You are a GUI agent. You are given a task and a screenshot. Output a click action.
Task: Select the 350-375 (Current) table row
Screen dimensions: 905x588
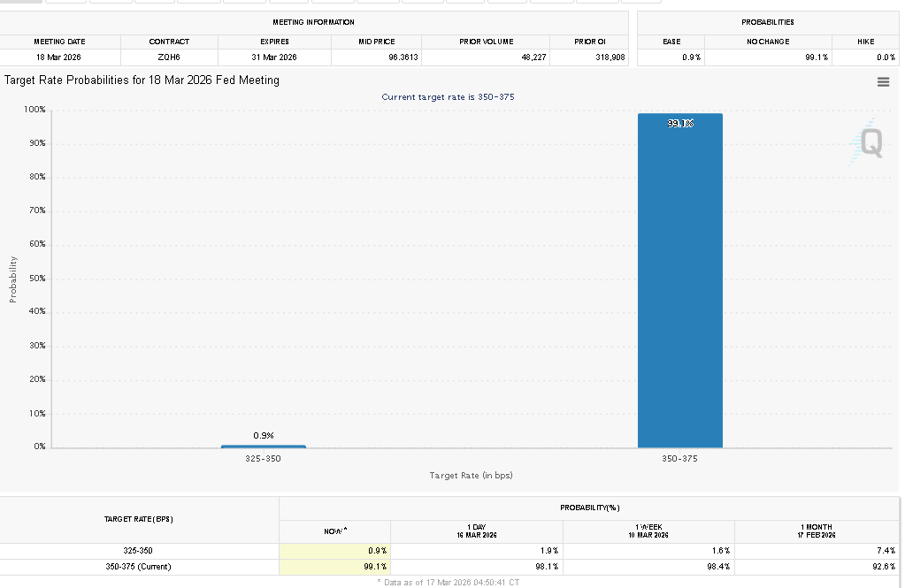pyautogui.click(x=142, y=567)
